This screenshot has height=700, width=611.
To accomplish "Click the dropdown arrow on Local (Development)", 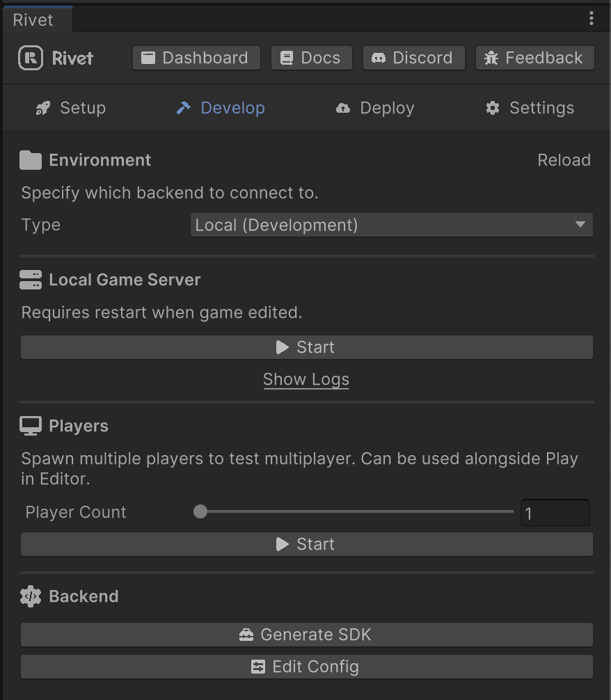I will coord(580,225).
